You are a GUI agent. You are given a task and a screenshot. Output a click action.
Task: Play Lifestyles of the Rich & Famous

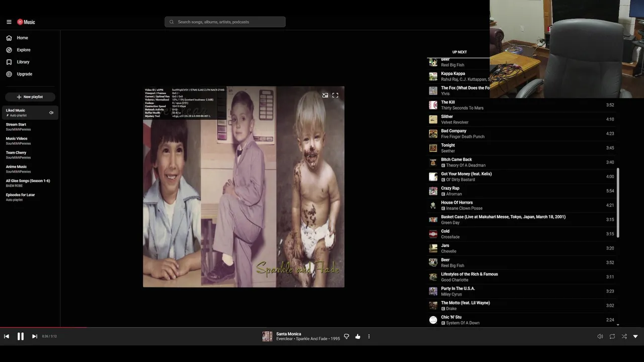click(x=521, y=277)
